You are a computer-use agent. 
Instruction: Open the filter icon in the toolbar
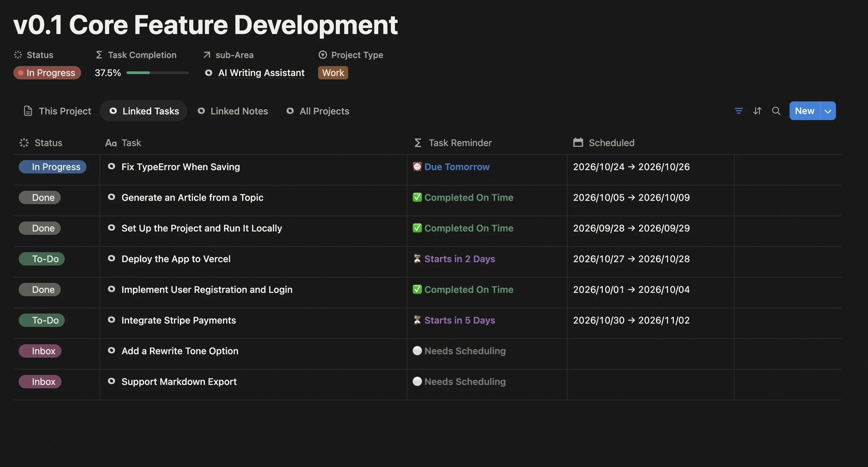(738, 111)
